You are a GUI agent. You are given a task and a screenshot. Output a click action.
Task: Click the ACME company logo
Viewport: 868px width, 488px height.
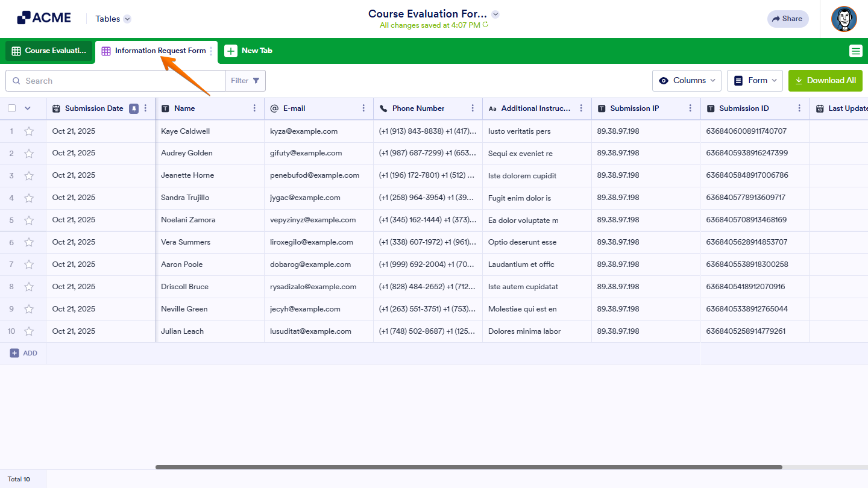point(44,17)
